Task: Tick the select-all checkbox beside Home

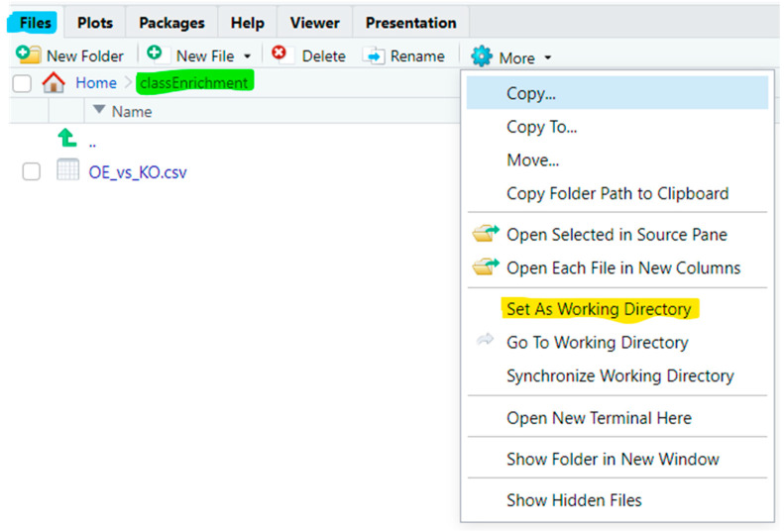Action: [22, 83]
